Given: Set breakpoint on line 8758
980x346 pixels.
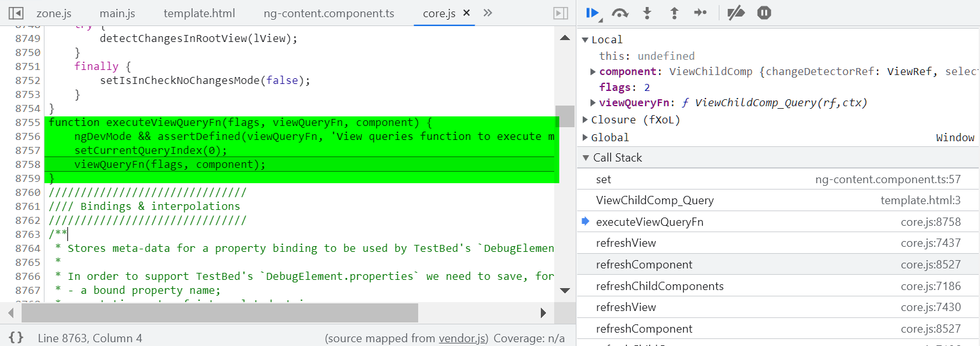Looking at the screenshot, I should click(28, 164).
